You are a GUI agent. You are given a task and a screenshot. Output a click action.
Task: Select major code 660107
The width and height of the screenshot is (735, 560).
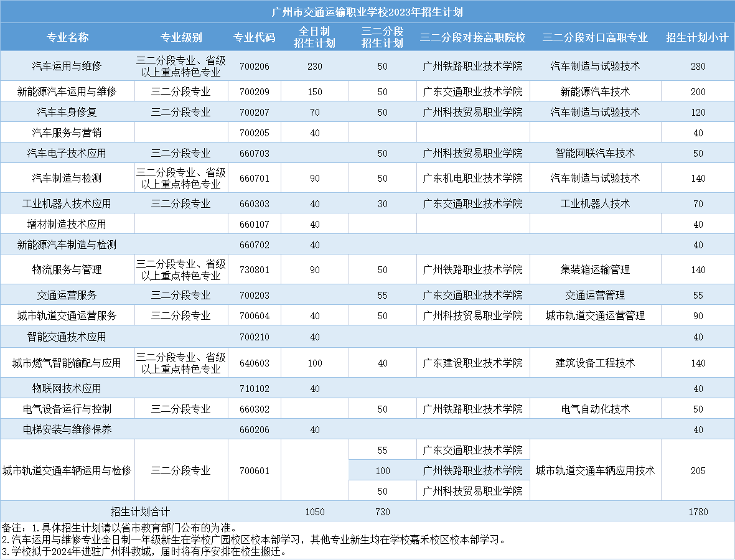tap(255, 225)
